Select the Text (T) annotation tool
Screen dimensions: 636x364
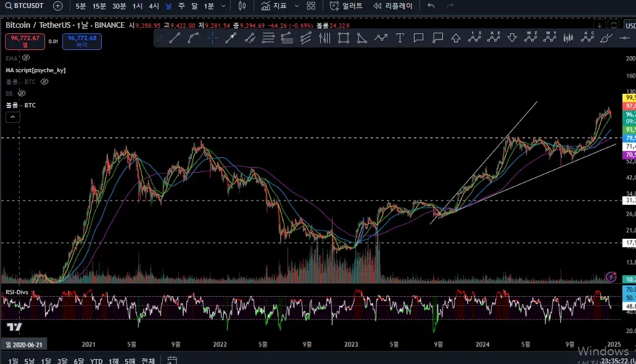coord(400,38)
